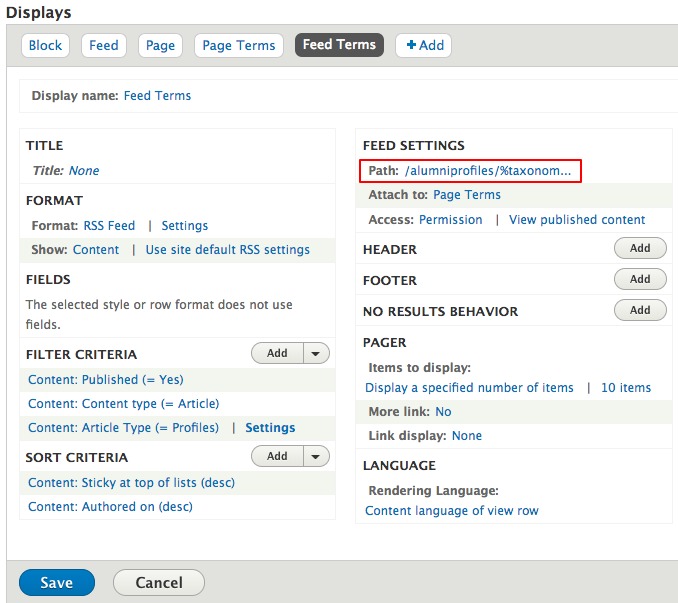678x603 pixels.
Task: Save the view
Action: coord(57,582)
